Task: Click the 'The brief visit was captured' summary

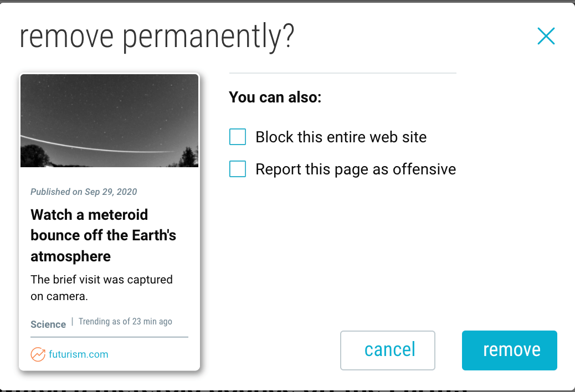Action: [x=101, y=287]
